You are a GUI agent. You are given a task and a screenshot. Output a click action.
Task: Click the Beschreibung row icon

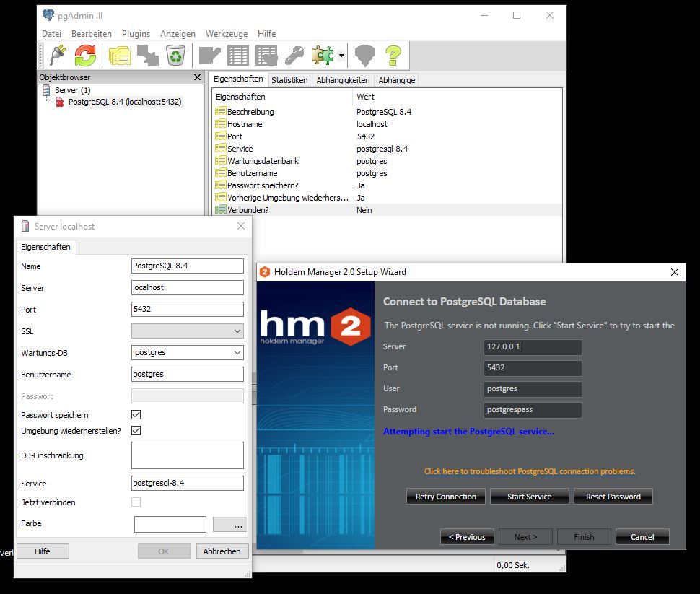(220, 111)
